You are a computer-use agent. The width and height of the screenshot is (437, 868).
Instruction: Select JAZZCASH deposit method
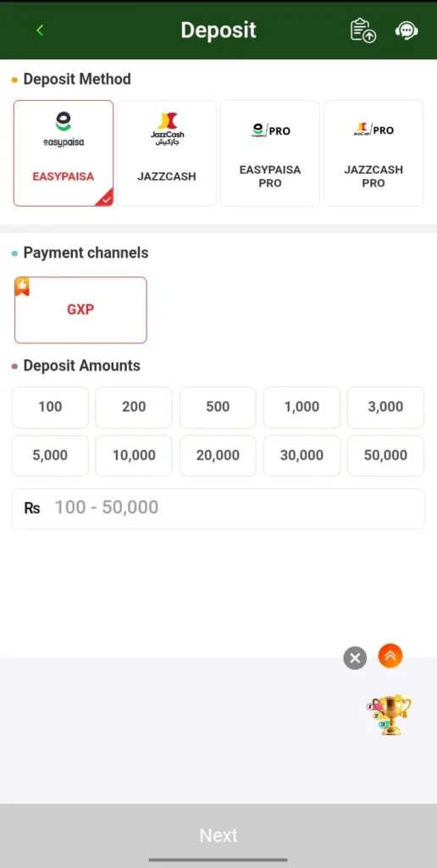point(167,153)
